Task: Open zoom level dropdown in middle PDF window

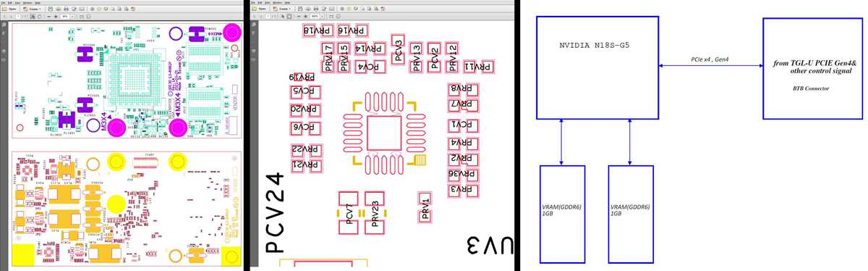Action: [322, 16]
